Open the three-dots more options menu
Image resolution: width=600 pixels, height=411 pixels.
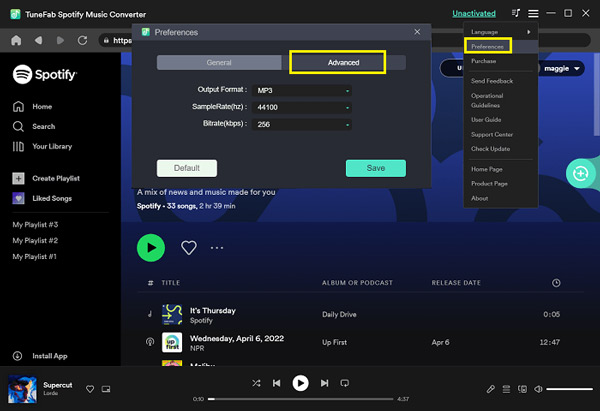coord(217,248)
